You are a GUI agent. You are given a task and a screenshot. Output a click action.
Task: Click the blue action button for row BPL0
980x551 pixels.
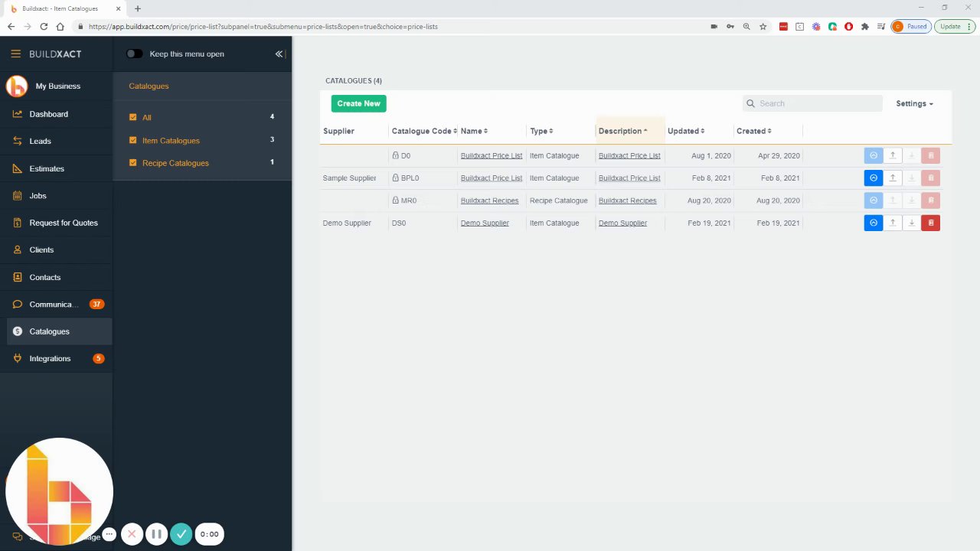coord(873,178)
